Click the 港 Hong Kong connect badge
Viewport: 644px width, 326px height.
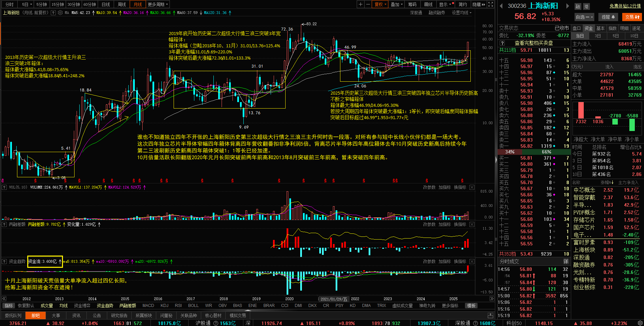[x=586, y=6]
